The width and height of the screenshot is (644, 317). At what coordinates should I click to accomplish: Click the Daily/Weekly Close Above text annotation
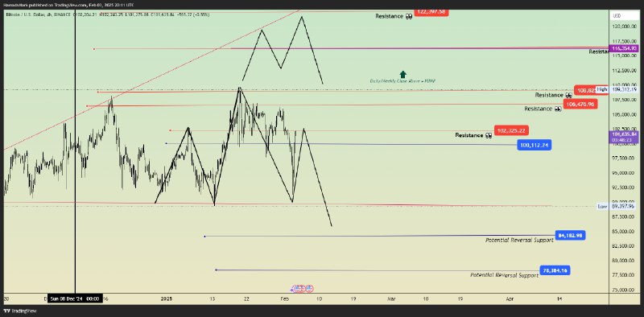pyautogui.click(x=402, y=81)
